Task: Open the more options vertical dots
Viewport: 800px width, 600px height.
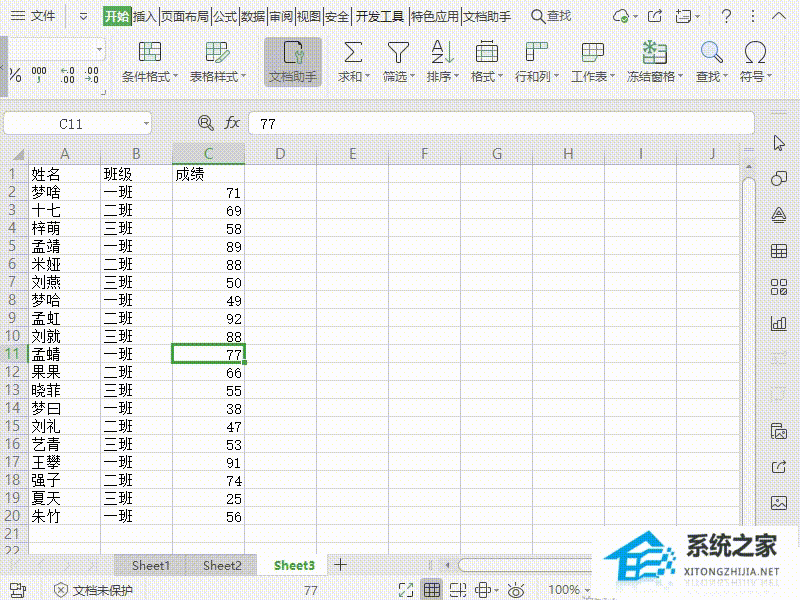Action: [x=753, y=16]
